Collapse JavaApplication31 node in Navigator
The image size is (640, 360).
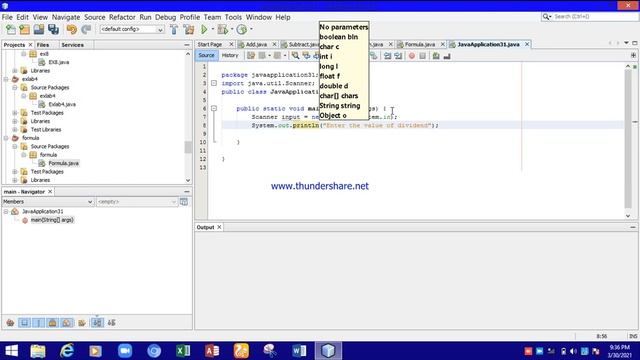coord(6,211)
